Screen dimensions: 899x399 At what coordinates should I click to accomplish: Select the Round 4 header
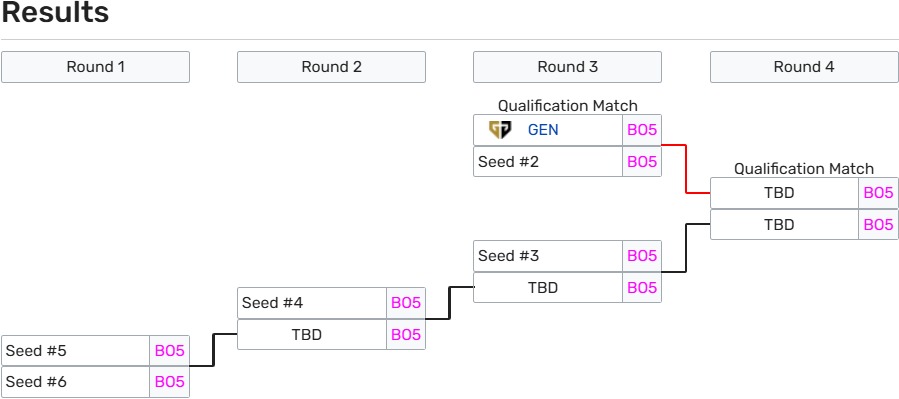coord(804,67)
